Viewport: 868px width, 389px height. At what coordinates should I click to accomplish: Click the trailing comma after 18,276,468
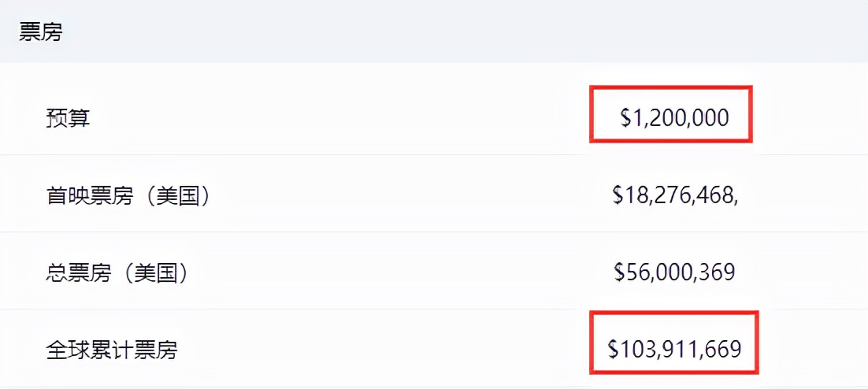tap(736, 198)
